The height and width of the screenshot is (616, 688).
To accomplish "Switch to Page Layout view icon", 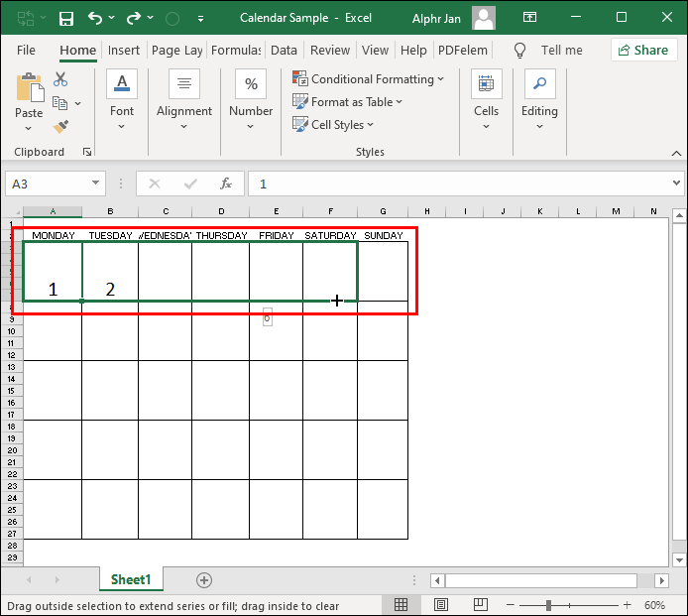I will 441,605.
